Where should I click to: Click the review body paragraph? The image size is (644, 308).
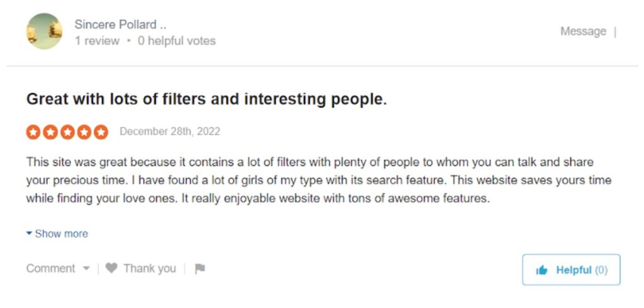tap(318, 180)
